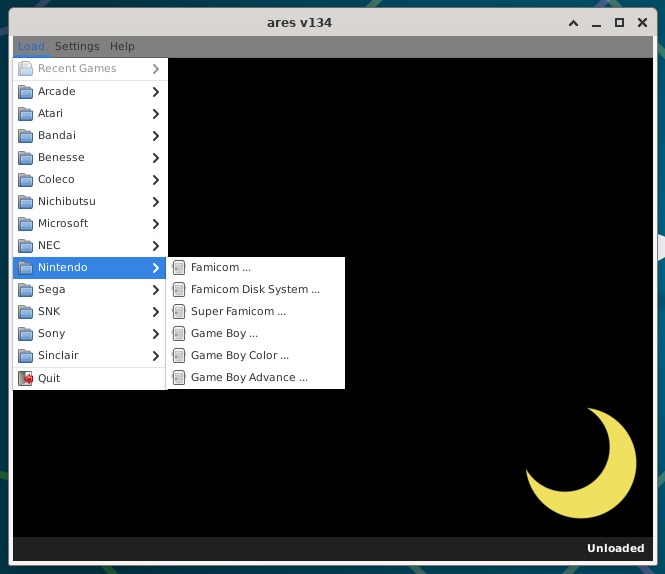665x574 pixels.
Task: Select the Nichibutsu label
Action: [67, 202]
